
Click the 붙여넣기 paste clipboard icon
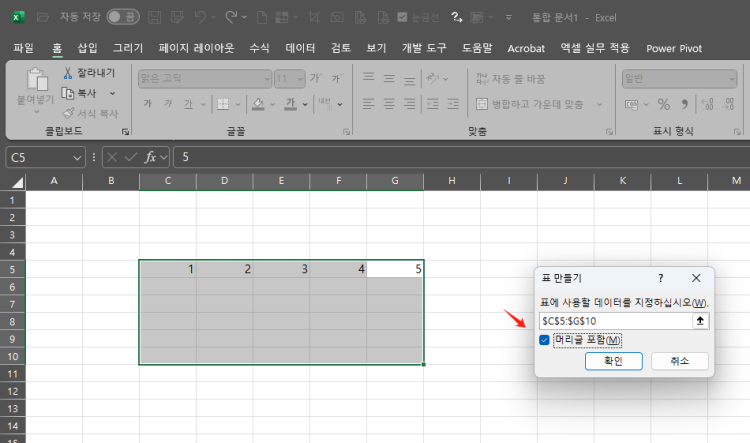point(37,79)
